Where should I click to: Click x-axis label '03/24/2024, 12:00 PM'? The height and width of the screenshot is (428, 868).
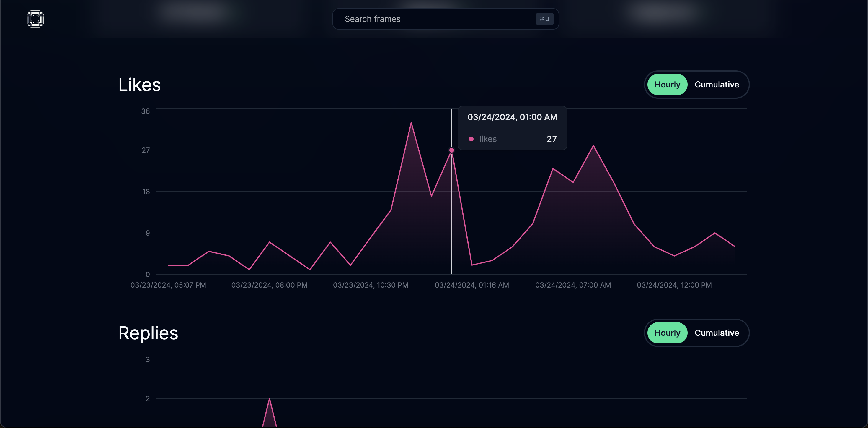[674, 285]
